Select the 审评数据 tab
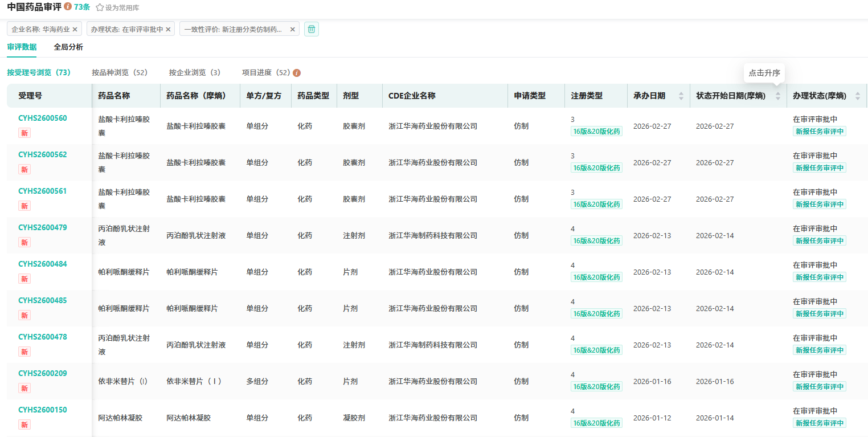Viewport: 868px width, 437px height. (22, 47)
